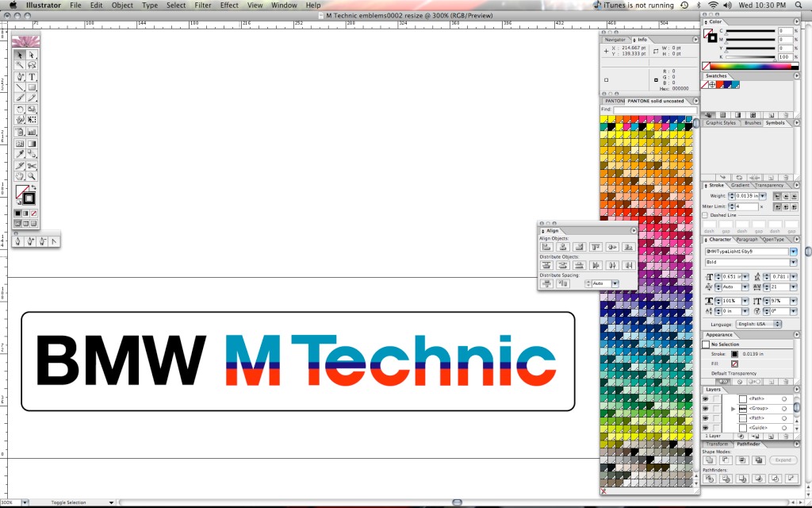Pick the Rectangle tool
Screen dimensions: 812x508
pyautogui.click(x=32, y=87)
